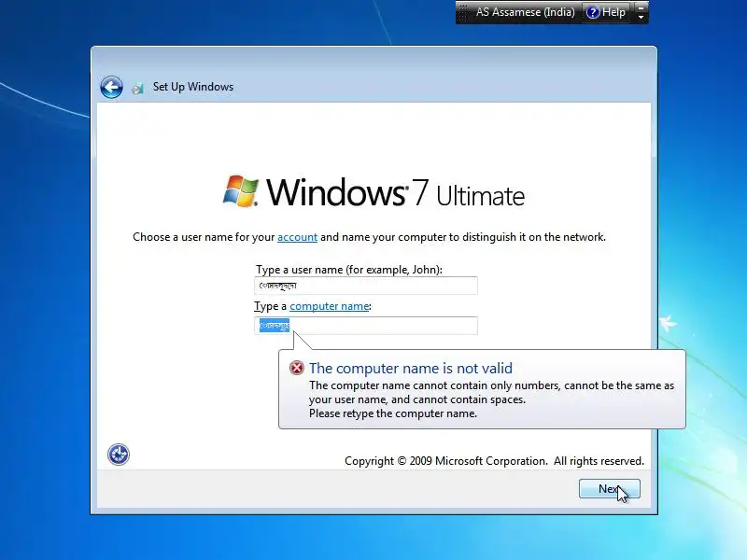The width and height of the screenshot is (747, 560).
Task: Click the Help question mark icon
Action: pos(593,12)
